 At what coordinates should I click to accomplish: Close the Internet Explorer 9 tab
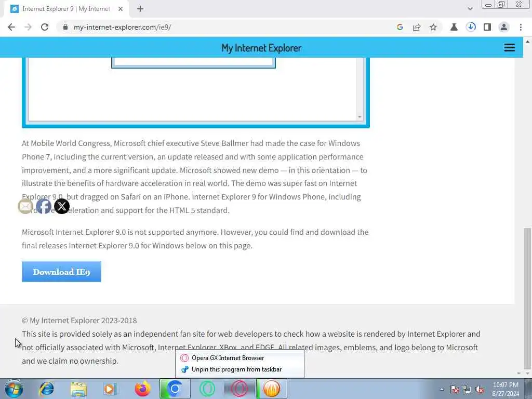click(x=121, y=9)
